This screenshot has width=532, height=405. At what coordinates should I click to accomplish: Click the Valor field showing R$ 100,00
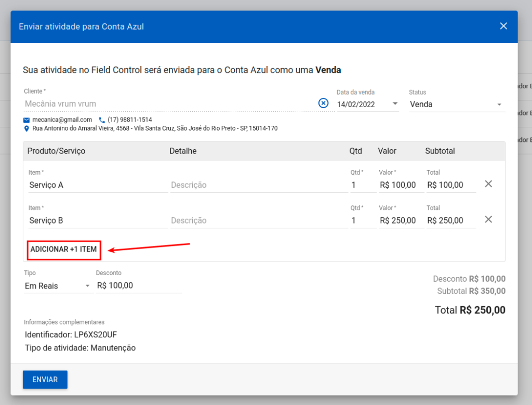pyautogui.click(x=398, y=185)
